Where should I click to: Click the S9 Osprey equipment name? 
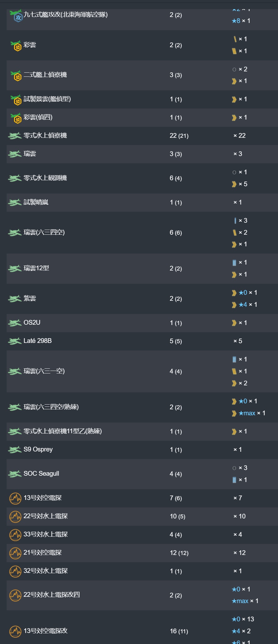(x=38, y=450)
